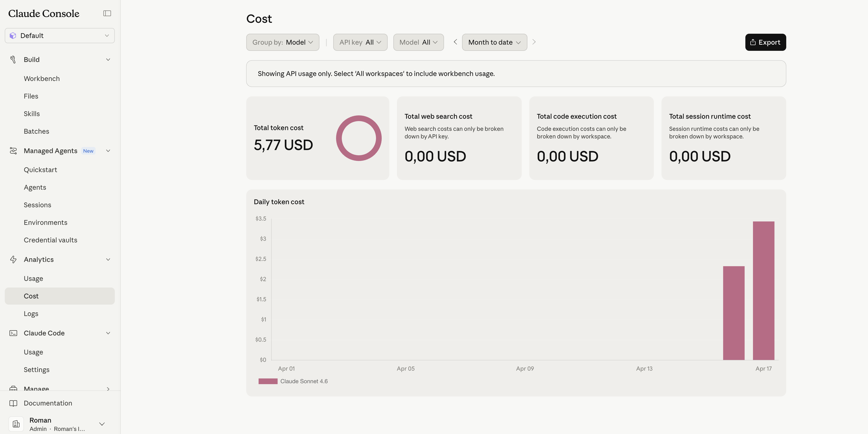Click the Build wrench icon

(13, 60)
